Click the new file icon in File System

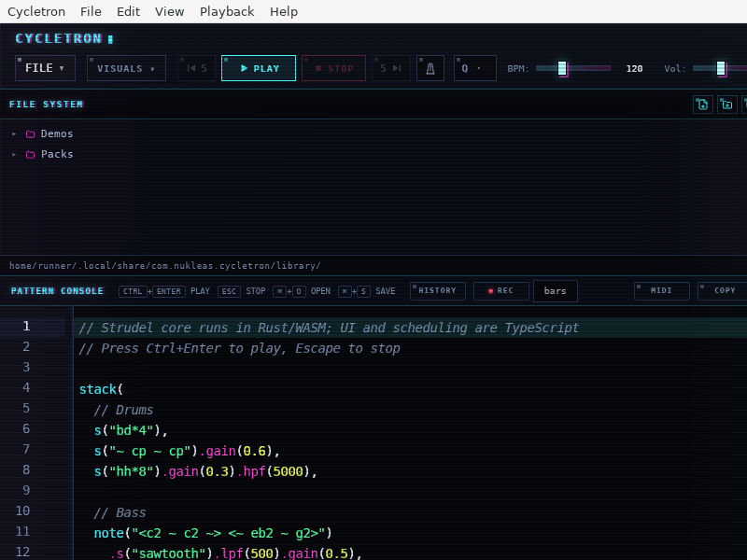[703, 105]
